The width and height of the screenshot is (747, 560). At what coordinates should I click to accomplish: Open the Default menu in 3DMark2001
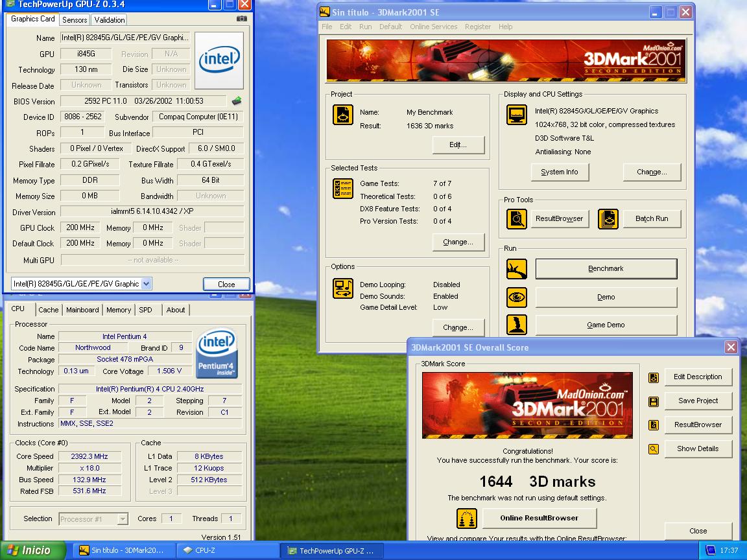coord(390,27)
